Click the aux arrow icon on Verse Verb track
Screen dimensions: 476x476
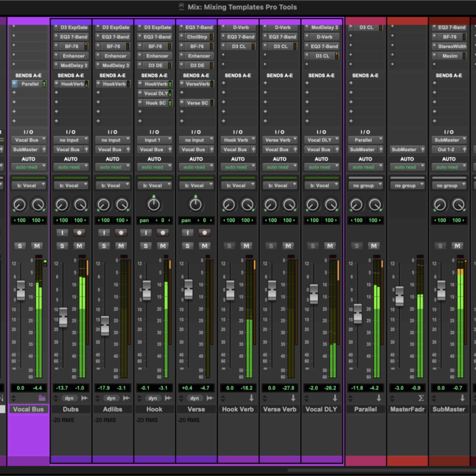[x=293, y=398]
